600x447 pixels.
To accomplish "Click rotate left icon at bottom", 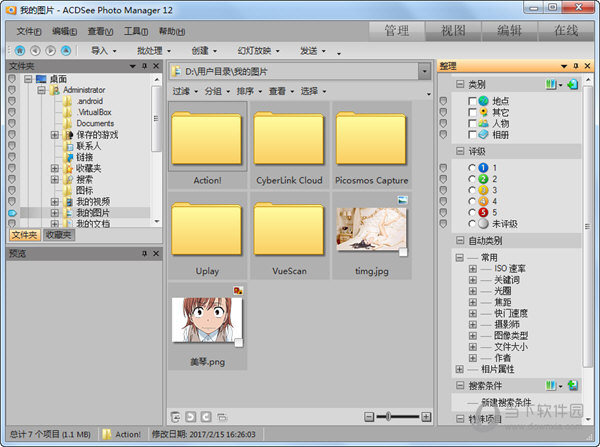I will coord(191,417).
